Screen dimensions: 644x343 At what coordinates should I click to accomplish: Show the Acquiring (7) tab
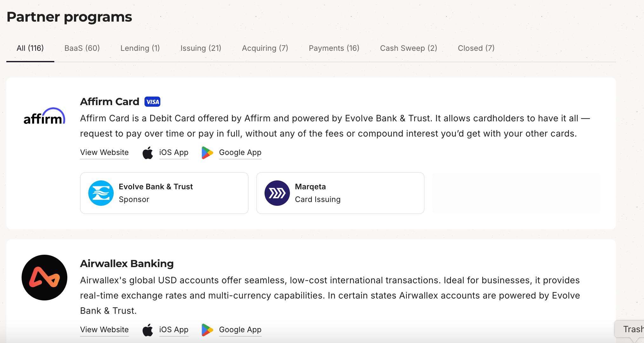[265, 48]
